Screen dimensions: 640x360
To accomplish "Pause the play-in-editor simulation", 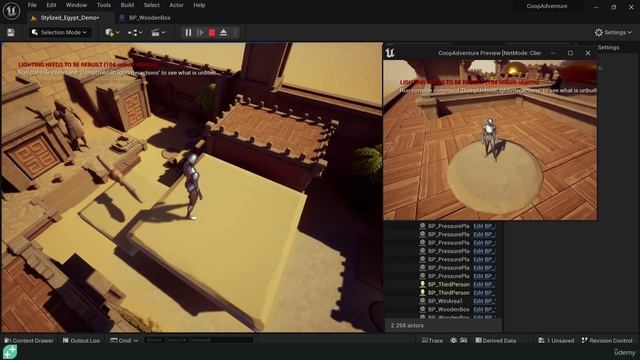I will click(x=188, y=33).
